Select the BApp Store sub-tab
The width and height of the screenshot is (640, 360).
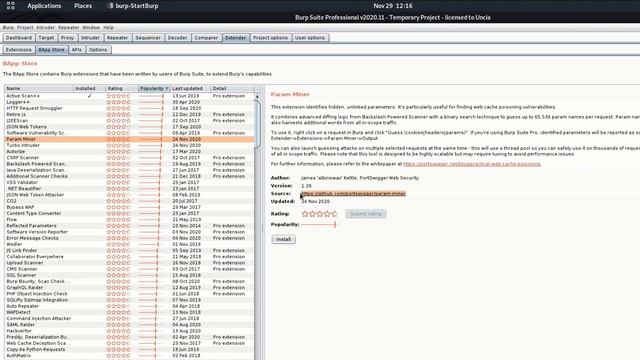pyautogui.click(x=51, y=50)
